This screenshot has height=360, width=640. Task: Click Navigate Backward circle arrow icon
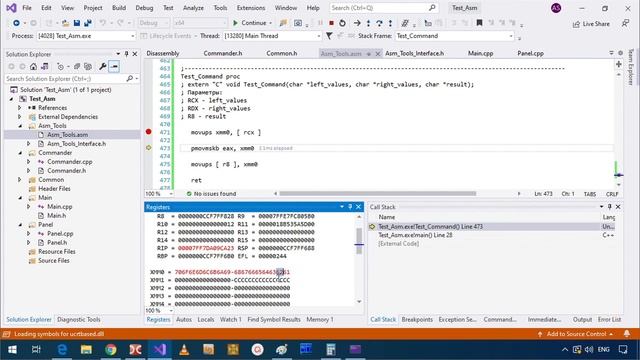pyautogui.click(x=16, y=23)
